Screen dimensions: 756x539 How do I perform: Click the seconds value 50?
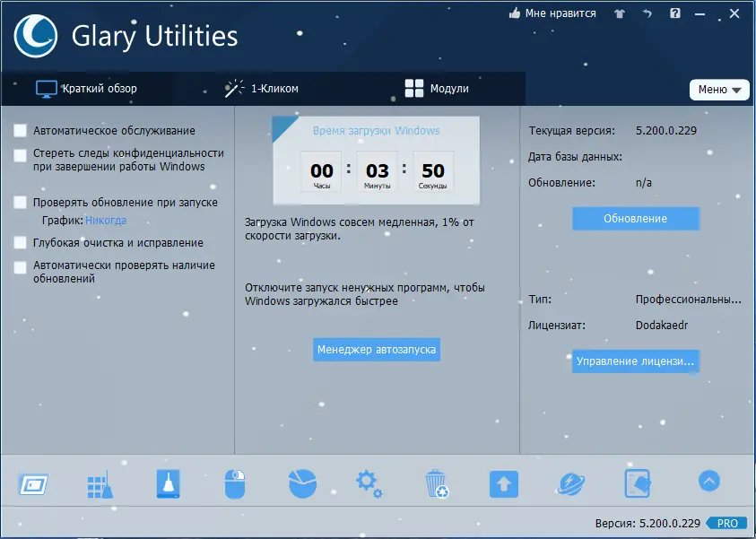(x=433, y=170)
